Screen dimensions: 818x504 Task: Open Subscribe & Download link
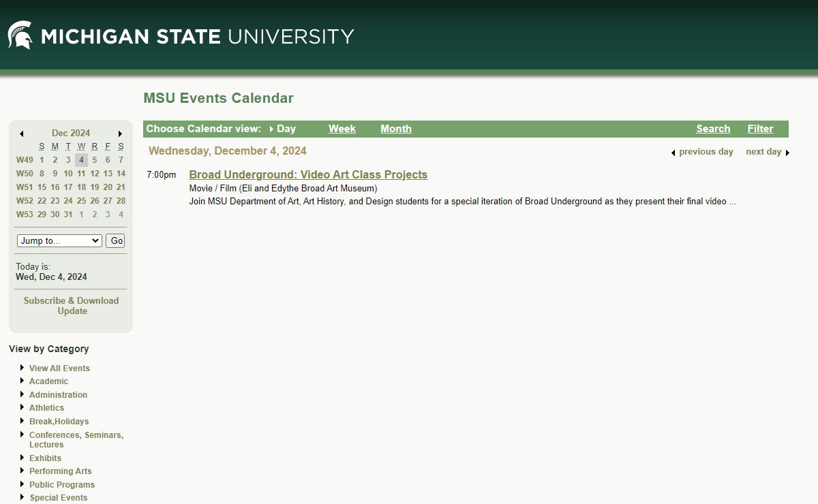tap(71, 300)
